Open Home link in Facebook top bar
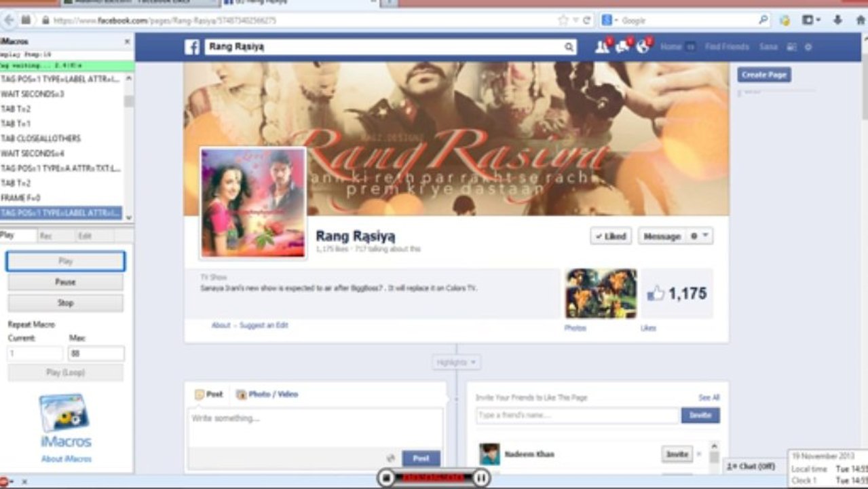The image size is (868, 489). tap(671, 47)
